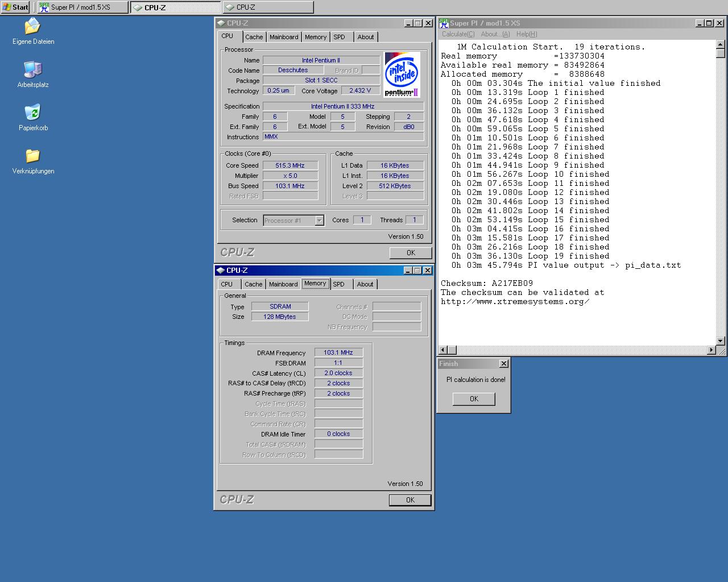Click Super PI vertical scrollbar down arrow

pyautogui.click(x=721, y=341)
